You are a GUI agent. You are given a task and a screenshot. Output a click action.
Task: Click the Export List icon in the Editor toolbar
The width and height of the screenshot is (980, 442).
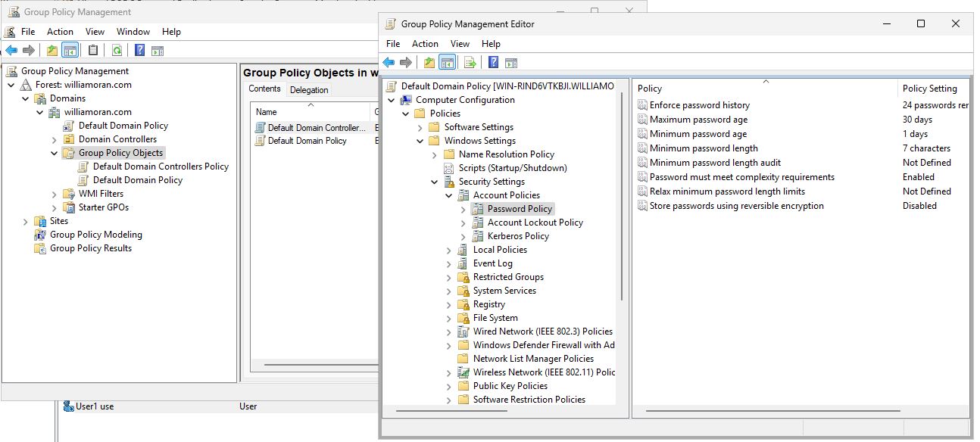[469, 61]
